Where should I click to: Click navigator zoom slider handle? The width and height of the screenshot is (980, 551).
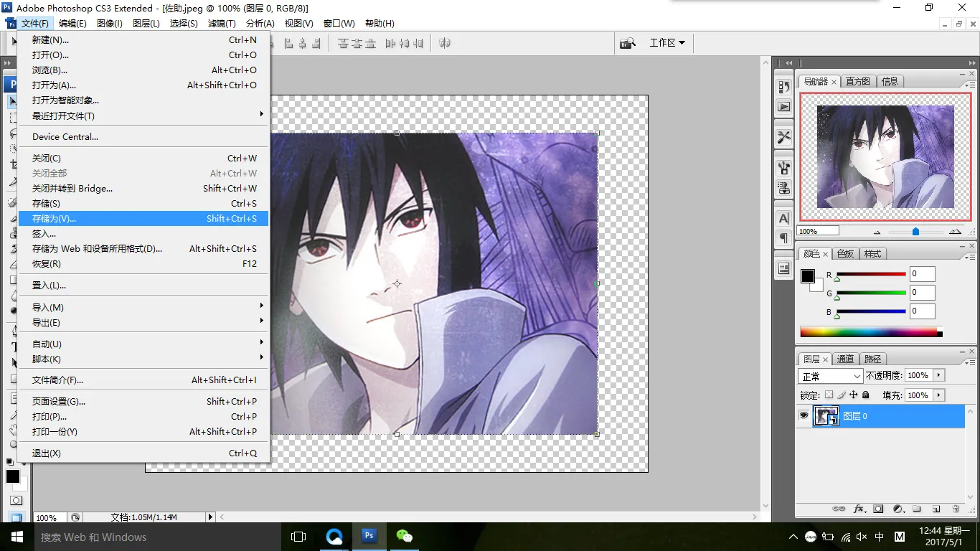click(x=915, y=232)
